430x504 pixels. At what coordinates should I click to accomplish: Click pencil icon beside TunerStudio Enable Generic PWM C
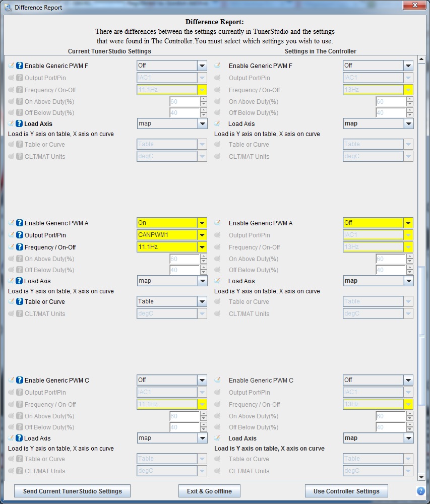point(11,380)
